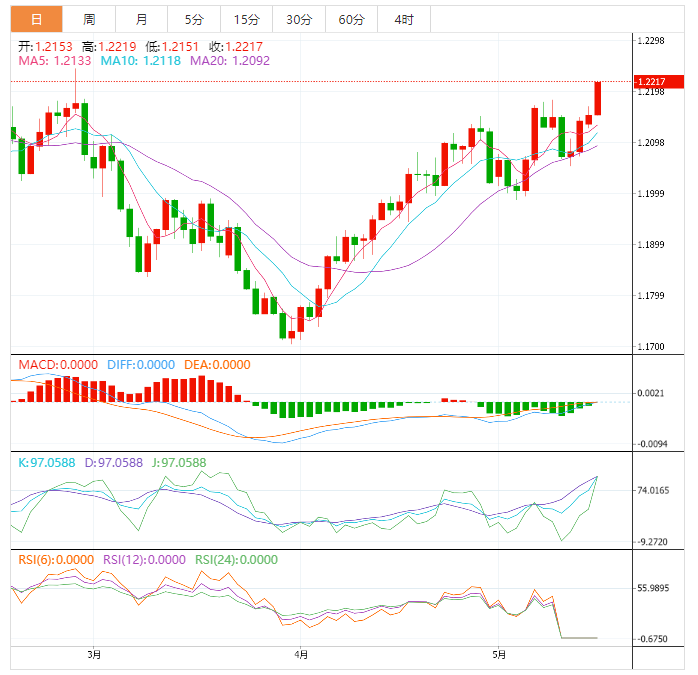Click the RSI(24) indicator label
The image size is (698, 675).
(236, 560)
